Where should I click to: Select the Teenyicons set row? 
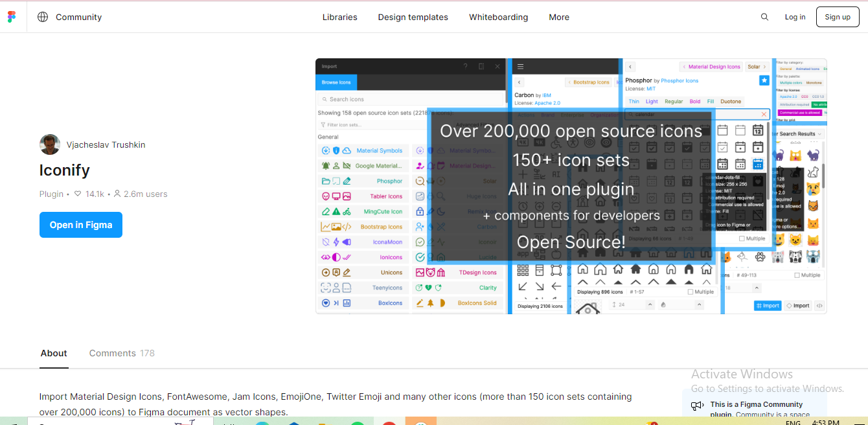362,288
